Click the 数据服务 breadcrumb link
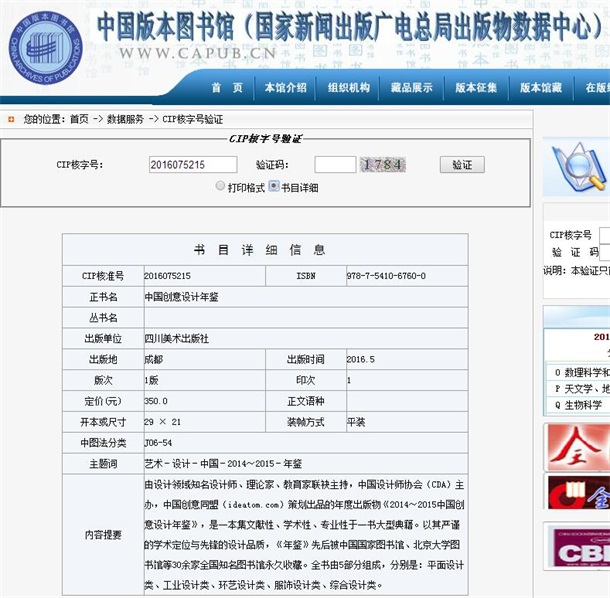 (125, 119)
